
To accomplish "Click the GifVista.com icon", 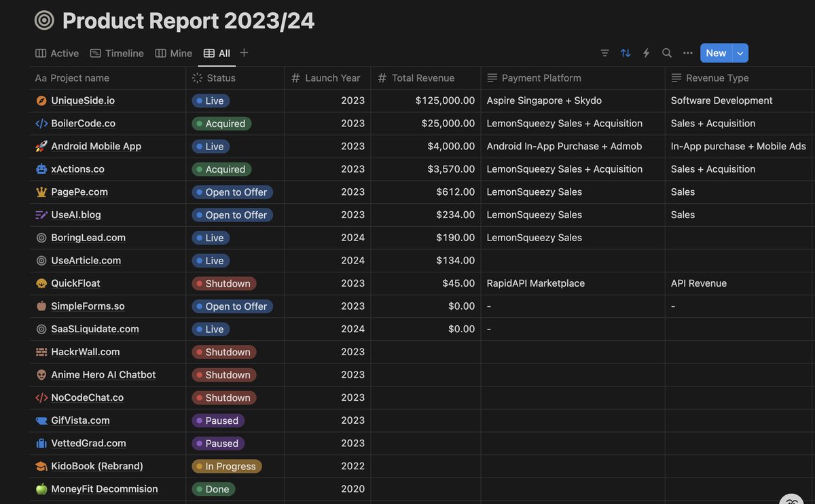I will 41,420.
